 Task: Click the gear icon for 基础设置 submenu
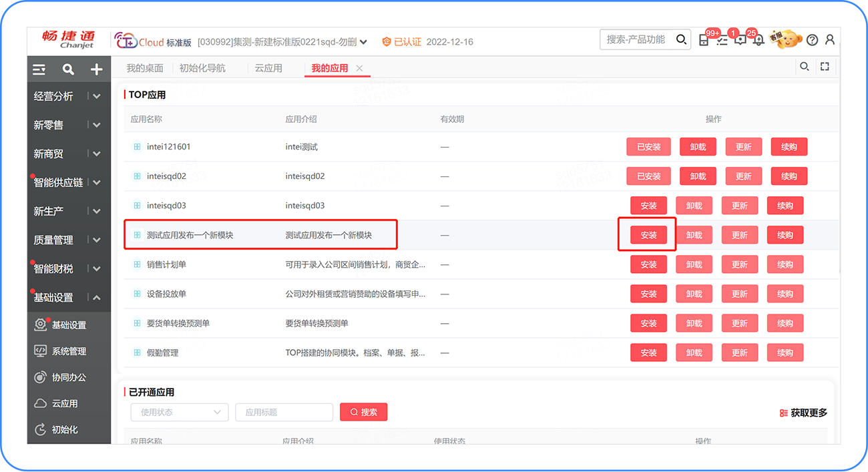click(x=41, y=325)
